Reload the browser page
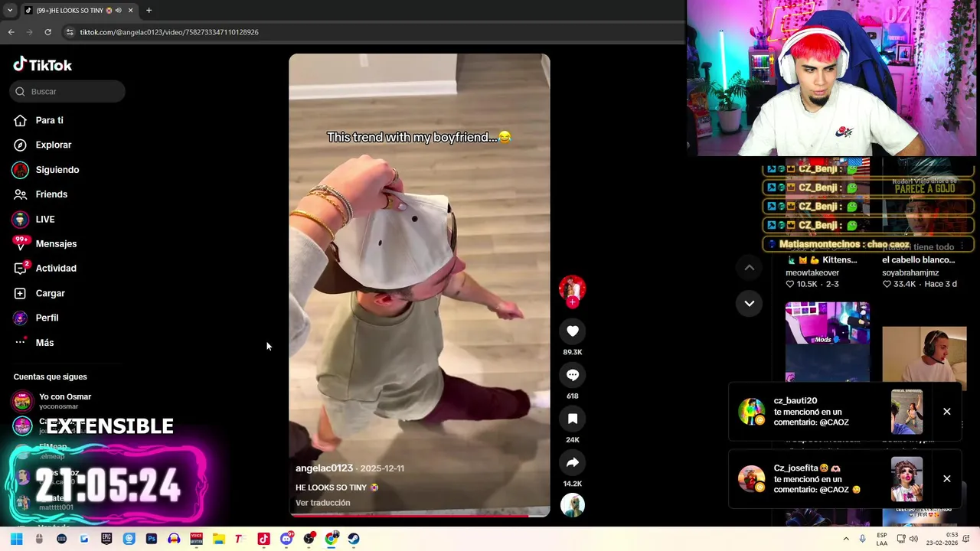 pos(47,32)
